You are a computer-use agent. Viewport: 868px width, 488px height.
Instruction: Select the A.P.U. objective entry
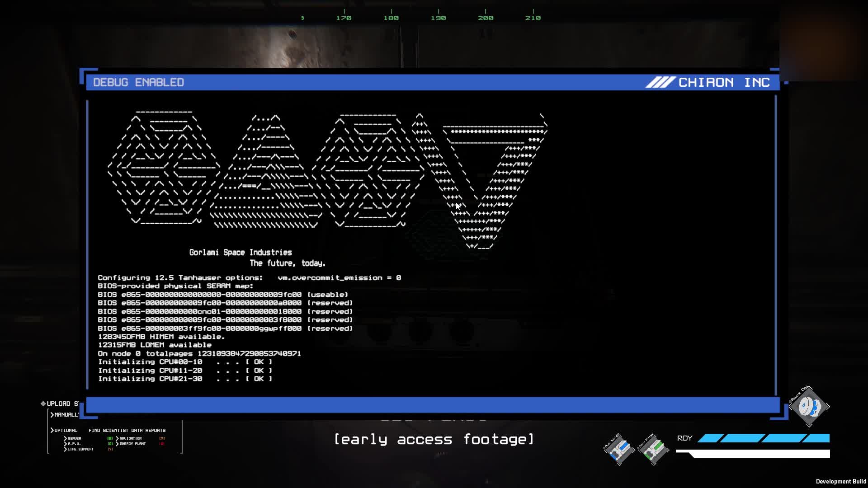[x=72, y=444]
